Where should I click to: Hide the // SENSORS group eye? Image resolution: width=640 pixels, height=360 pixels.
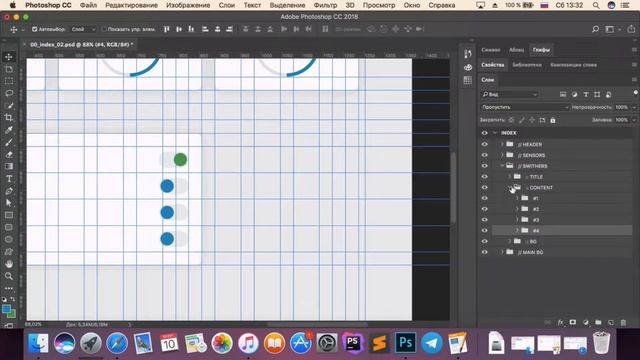(x=484, y=155)
